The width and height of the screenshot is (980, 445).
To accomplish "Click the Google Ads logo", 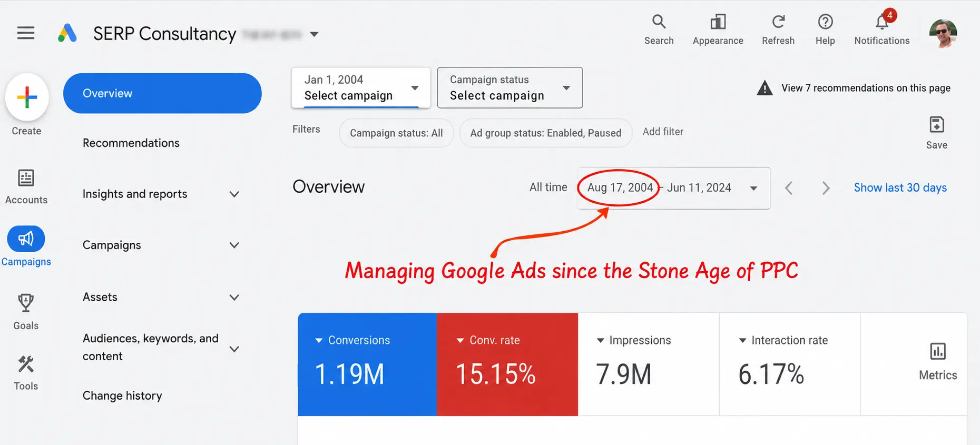I will [x=67, y=33].
